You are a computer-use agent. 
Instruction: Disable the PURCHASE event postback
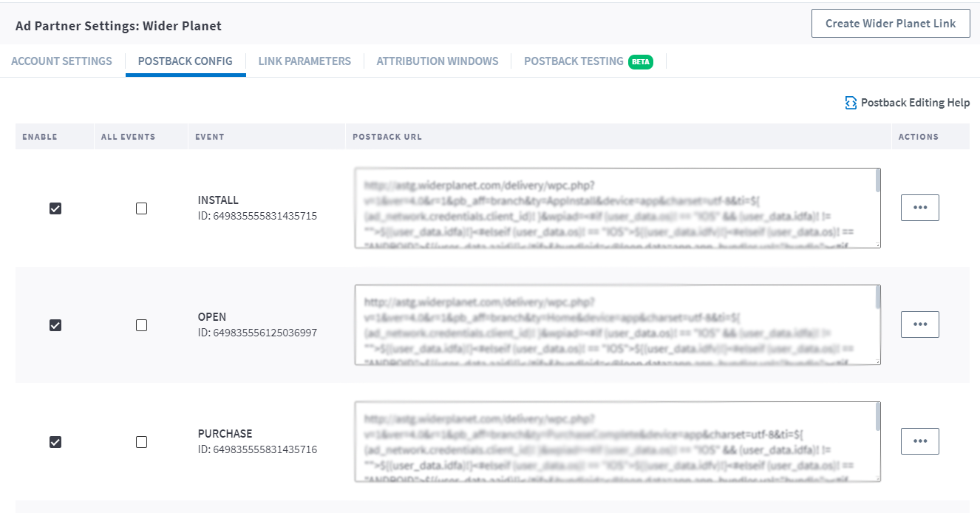pos(55,442)
